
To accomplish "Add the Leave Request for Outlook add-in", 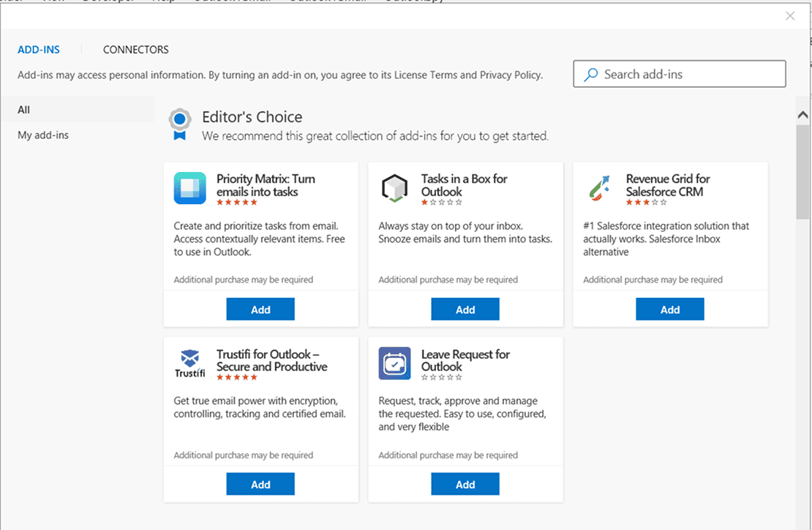I will tap(465, 483).
